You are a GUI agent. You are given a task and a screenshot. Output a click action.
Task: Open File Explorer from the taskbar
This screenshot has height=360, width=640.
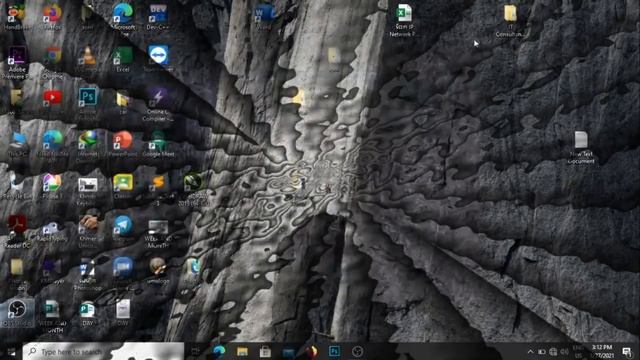[242, 351]
